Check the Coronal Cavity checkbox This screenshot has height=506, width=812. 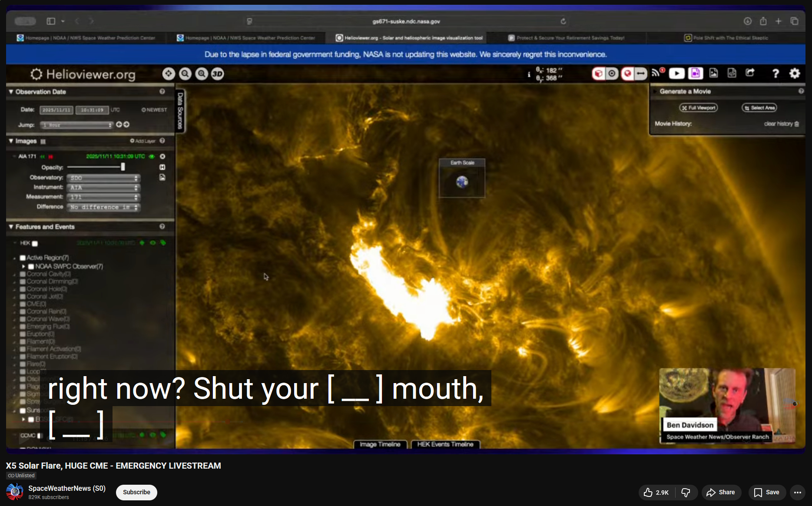coord(23,274)
